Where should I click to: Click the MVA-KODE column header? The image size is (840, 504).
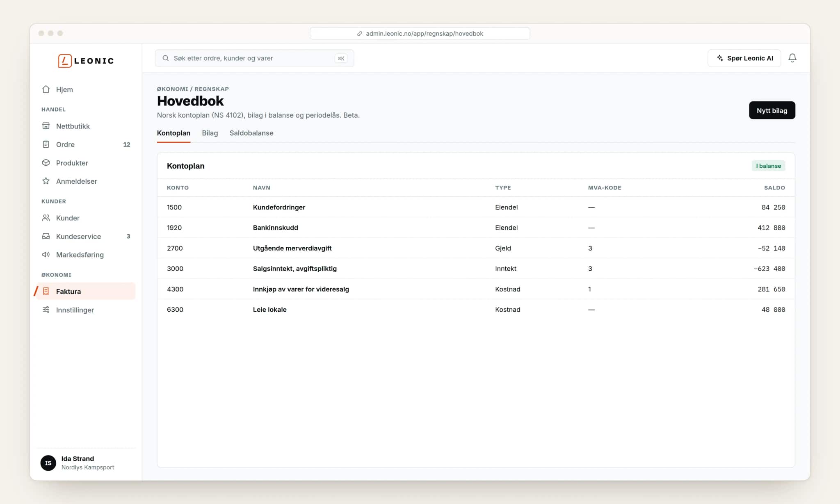605,187
